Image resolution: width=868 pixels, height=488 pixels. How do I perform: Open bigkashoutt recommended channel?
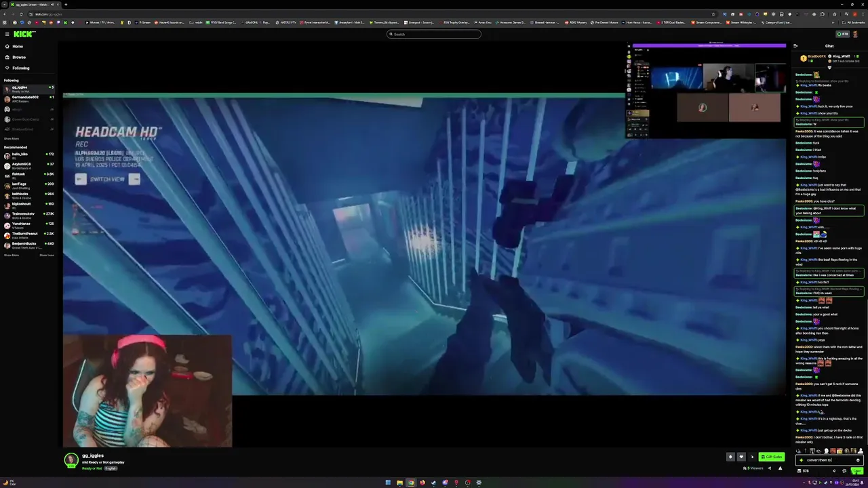[x=28, y=205]
